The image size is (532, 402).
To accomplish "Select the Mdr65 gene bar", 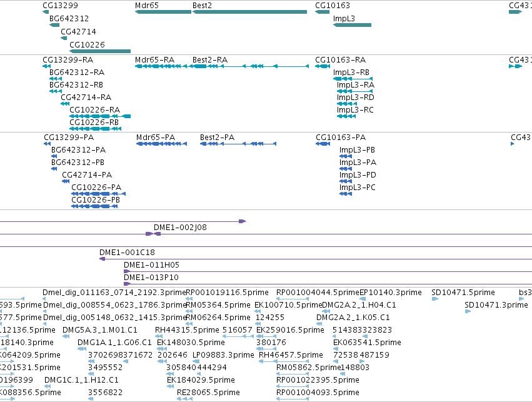I will click(163, 12).
